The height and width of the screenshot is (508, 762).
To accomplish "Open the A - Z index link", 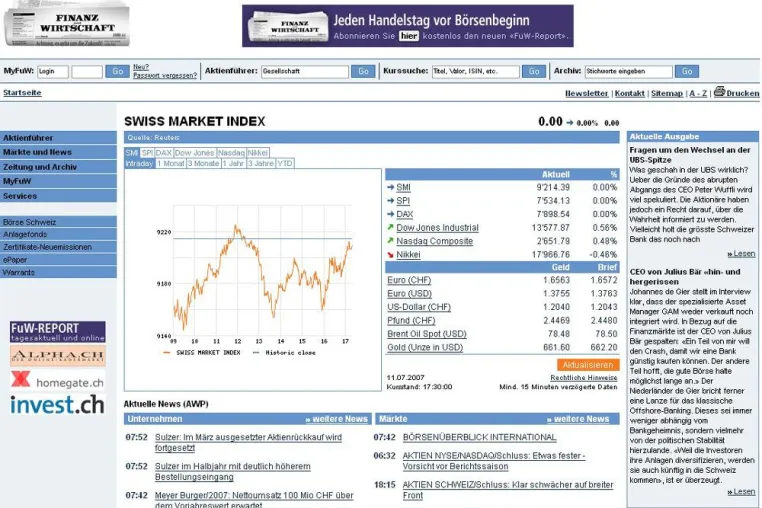I will point(698,93).
